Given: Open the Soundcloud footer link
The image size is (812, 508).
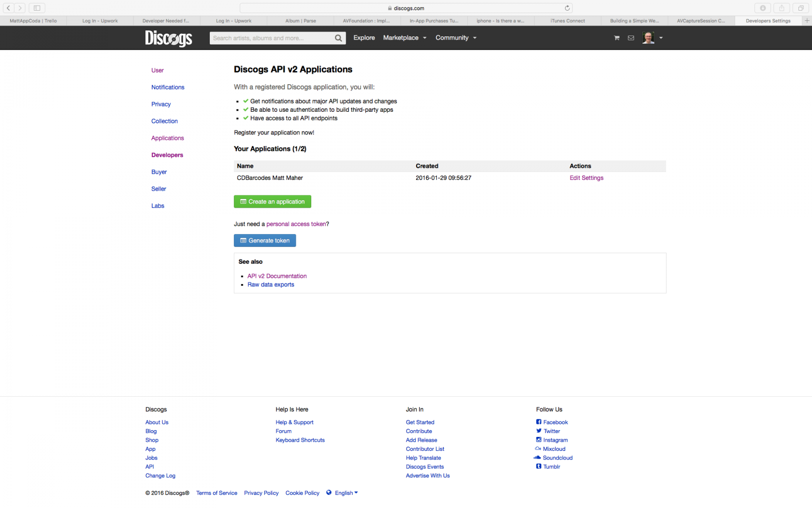Looking at the screenshot, I should point(557,458).
